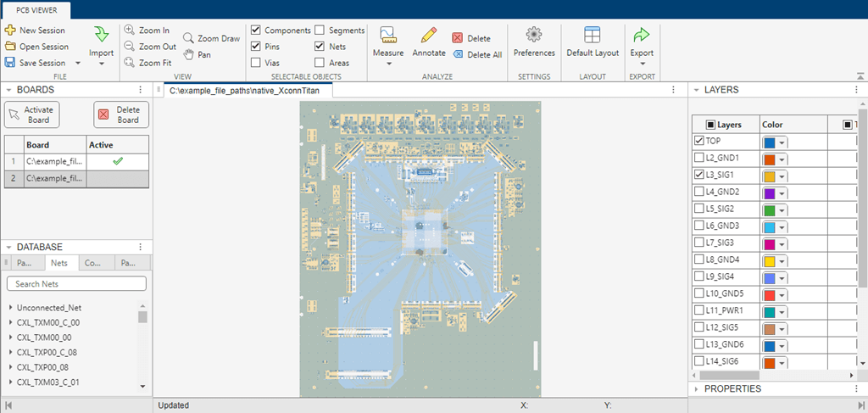Click the Search Nets input field

(76, 283)
